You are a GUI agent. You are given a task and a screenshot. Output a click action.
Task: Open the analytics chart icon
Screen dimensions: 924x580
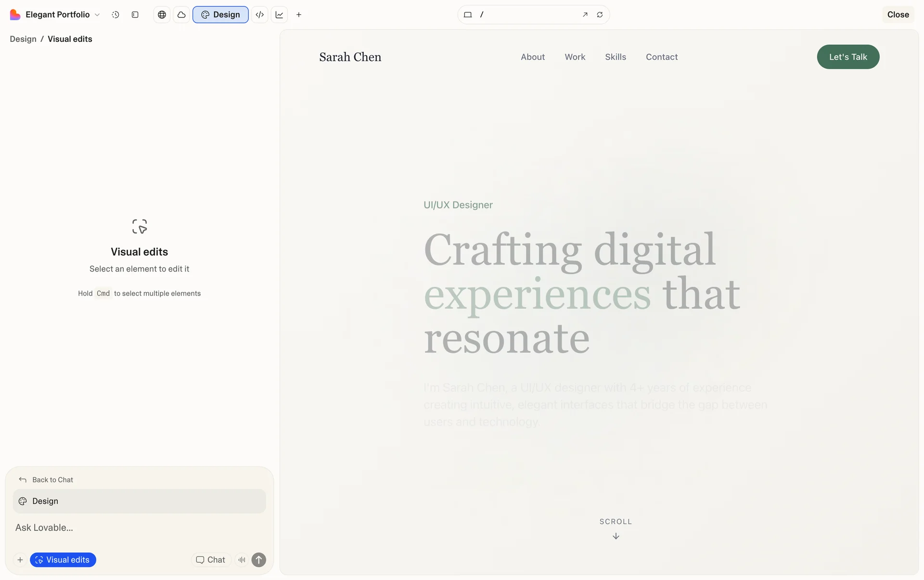click(279, 14)
